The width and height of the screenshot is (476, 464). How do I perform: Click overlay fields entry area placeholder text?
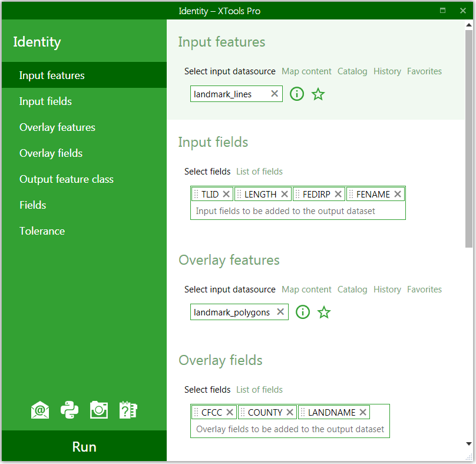coord(290,429)
